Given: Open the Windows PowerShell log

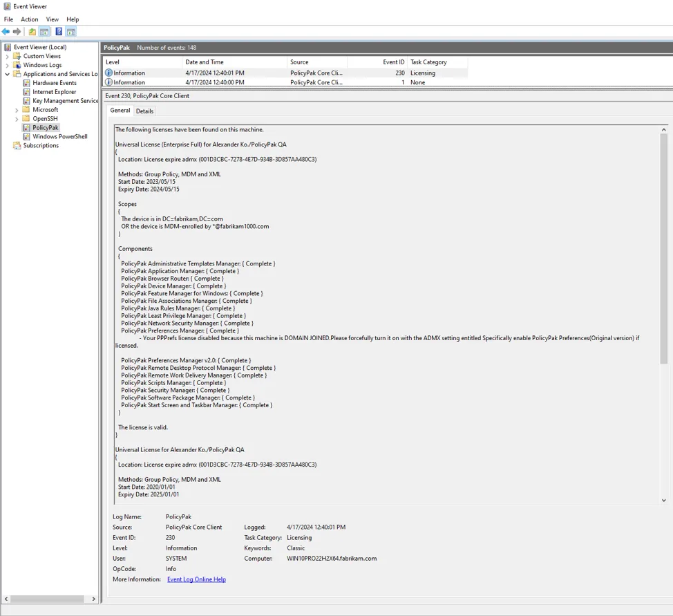Looking at the screenshot, I should pos(59,136).
